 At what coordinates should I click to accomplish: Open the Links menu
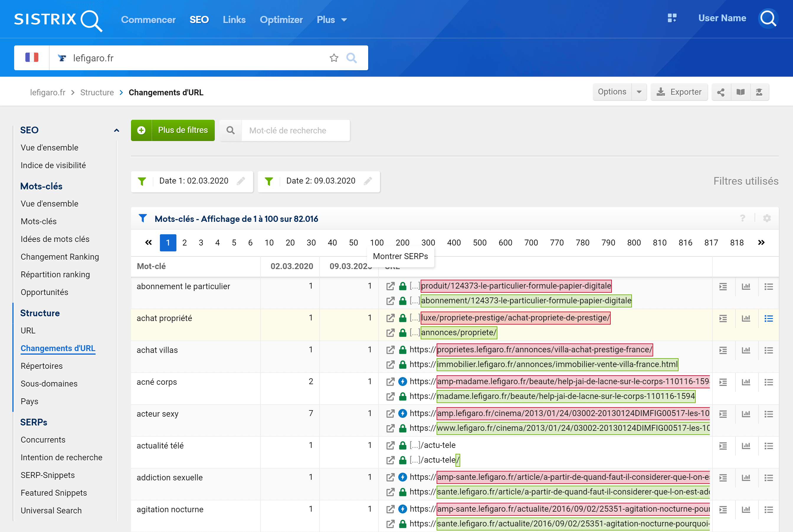(234, 20)
